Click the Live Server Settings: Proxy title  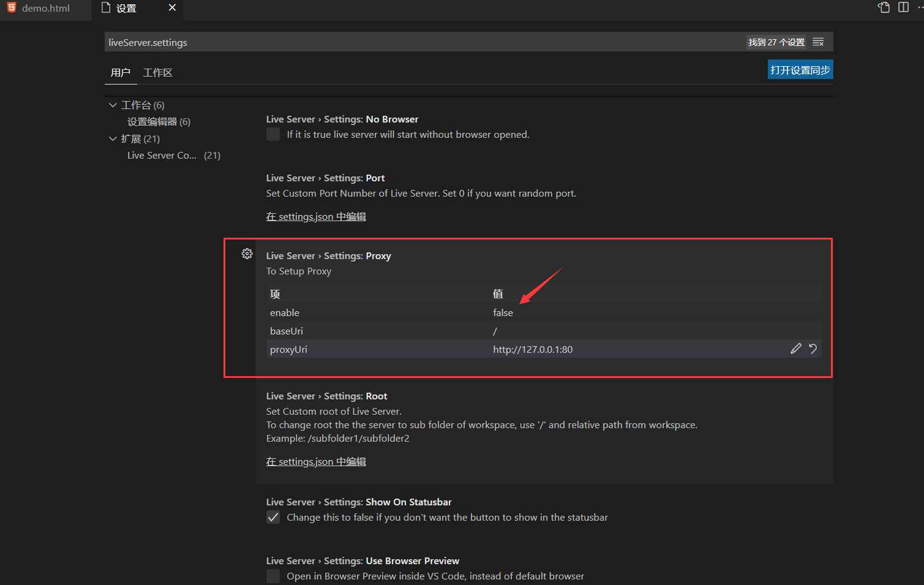pos(328,255)
